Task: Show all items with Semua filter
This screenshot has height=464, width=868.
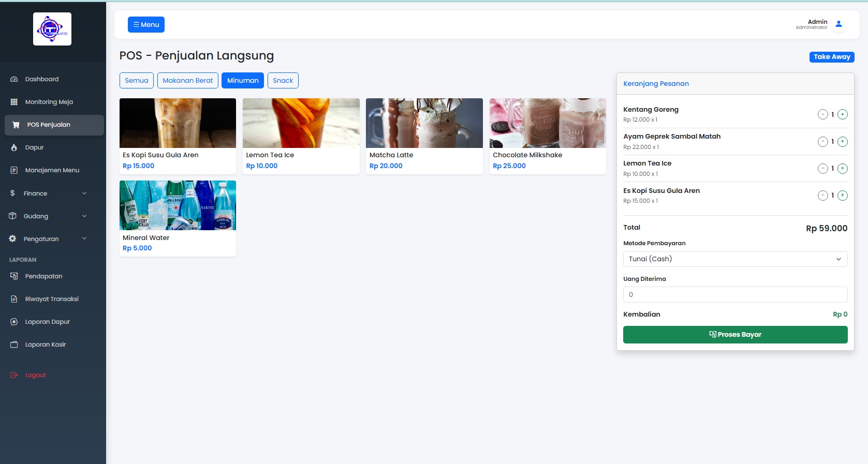Action: point(137,80)
